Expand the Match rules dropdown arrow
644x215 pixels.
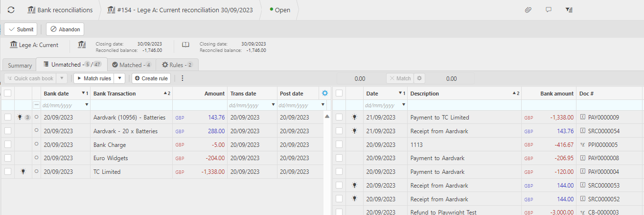coord(119,78)
